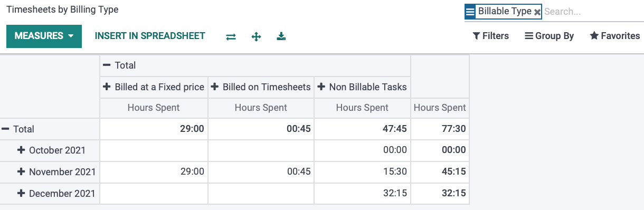Collapse the Total row header
Viewport: 644px width, 210px height.
click(x=18, y=129)
